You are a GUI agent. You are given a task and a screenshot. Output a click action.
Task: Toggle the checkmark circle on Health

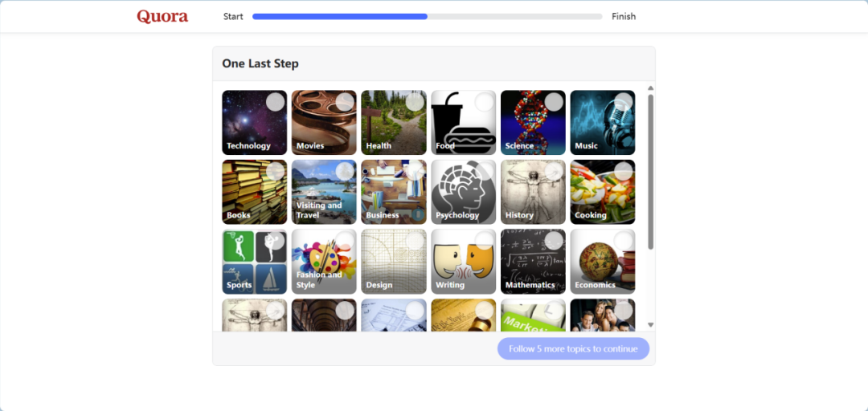tap(415, 102)
